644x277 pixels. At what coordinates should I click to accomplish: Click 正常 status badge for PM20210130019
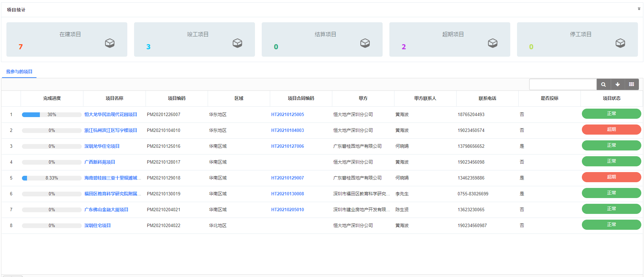pyautogui.click(x=611, y=193)
